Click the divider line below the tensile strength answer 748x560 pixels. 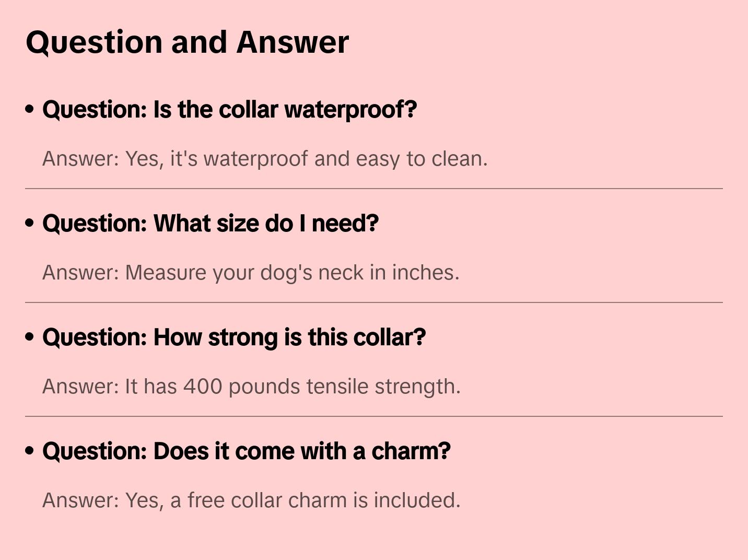374,416
